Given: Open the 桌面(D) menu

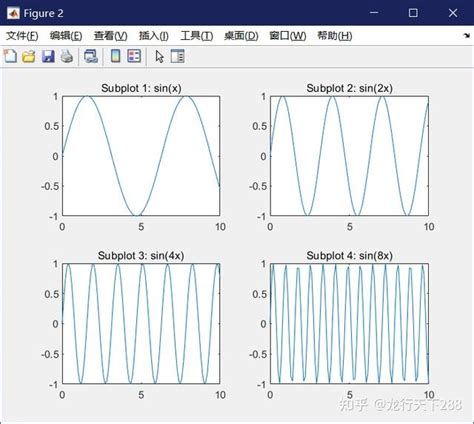Looking at the screenshot, I should [241, 36].
